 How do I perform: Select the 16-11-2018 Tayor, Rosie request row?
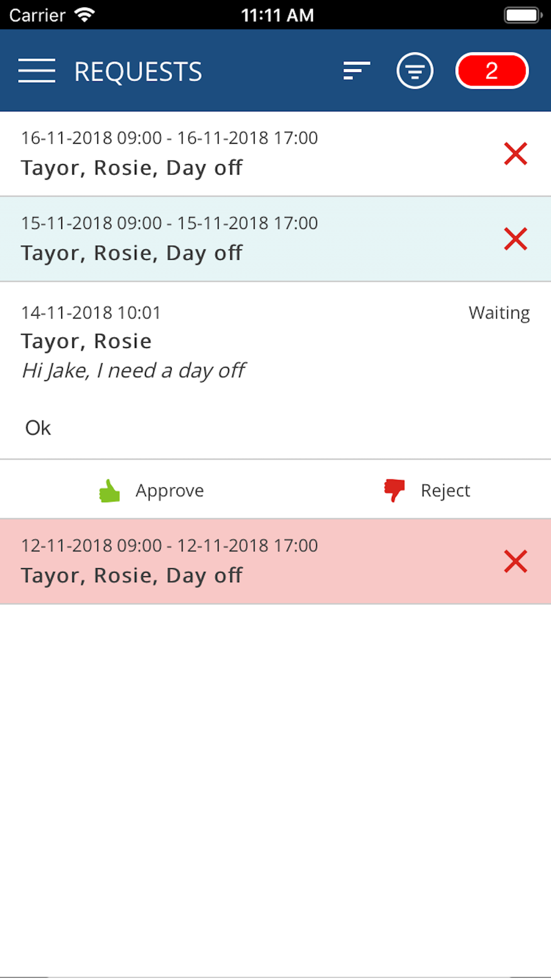click(x=220, y=154)
